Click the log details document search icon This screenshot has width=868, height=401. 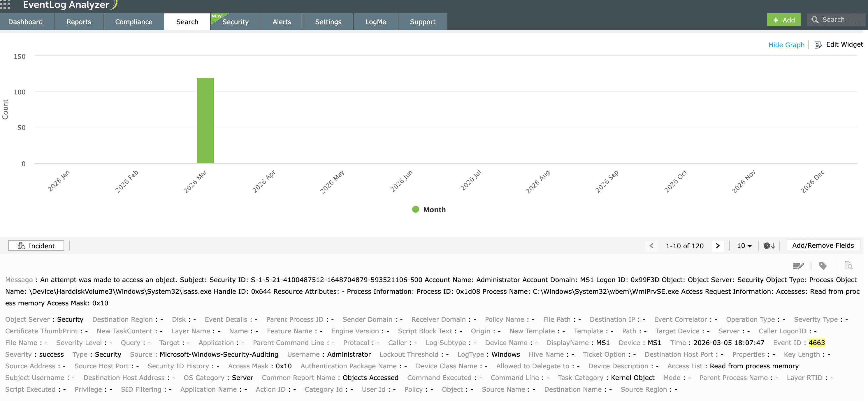point(848,265)
